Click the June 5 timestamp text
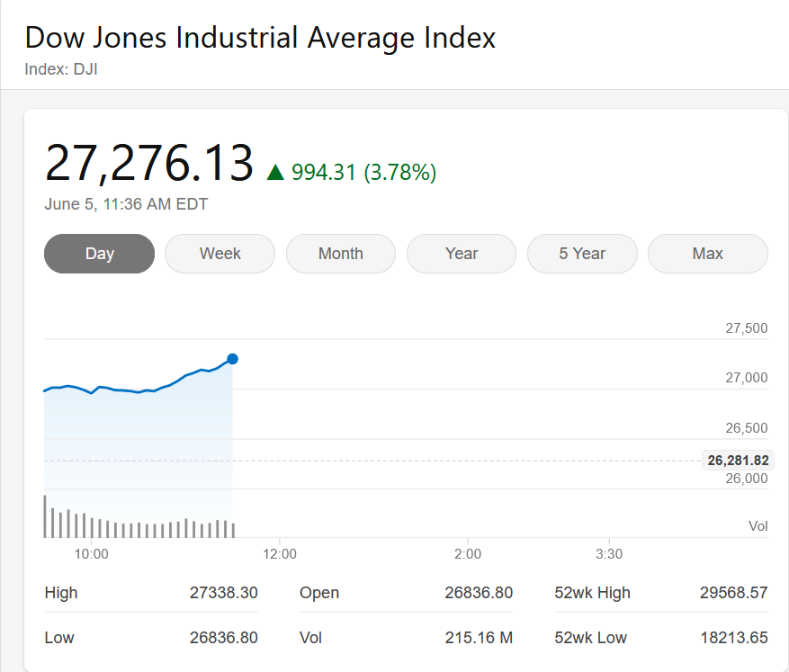 click(x=126, y=204)
